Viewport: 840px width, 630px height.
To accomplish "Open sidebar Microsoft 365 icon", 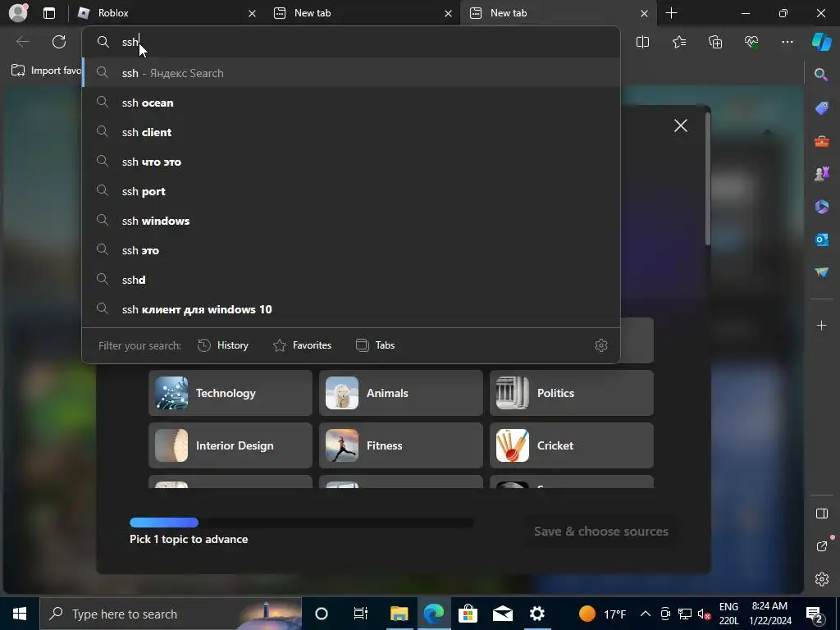I will (x=821, y=206).
